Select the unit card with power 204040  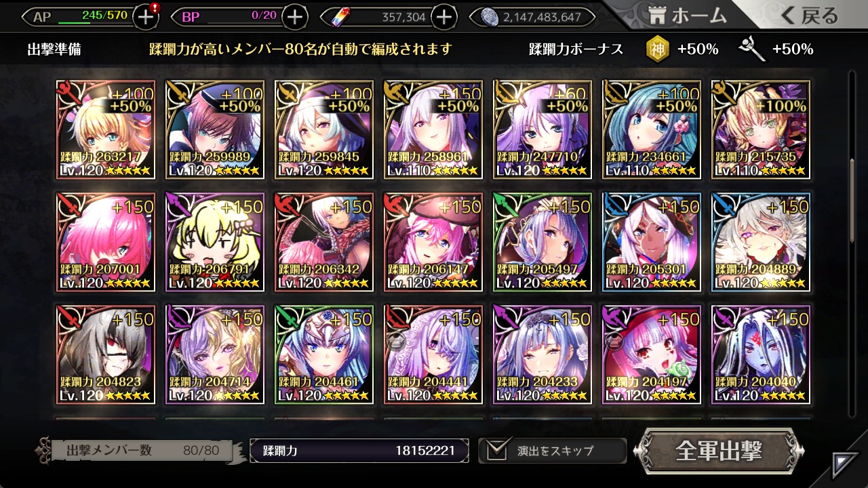[760, 354]
